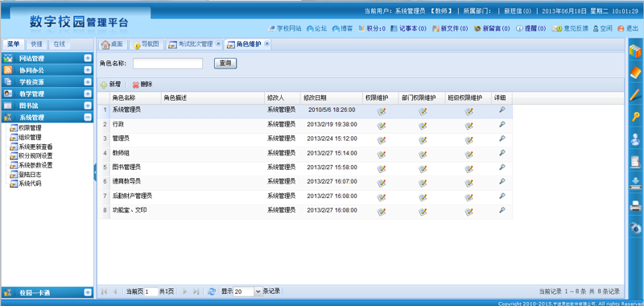Screen dimensions: 644x306
Task: Click the pencil icon in right sidebar
Action: [x=635, y=95]
